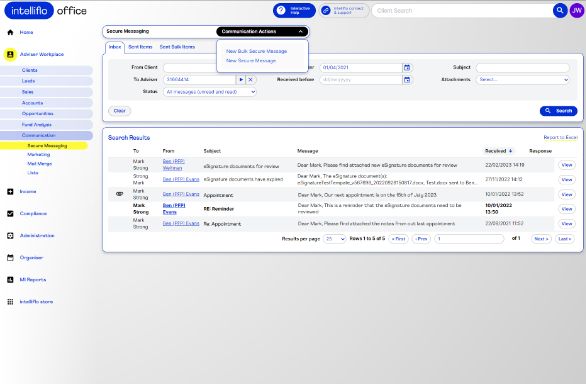
Task: View the Re: Appointment 2021 message
Action: pos(567,224)
